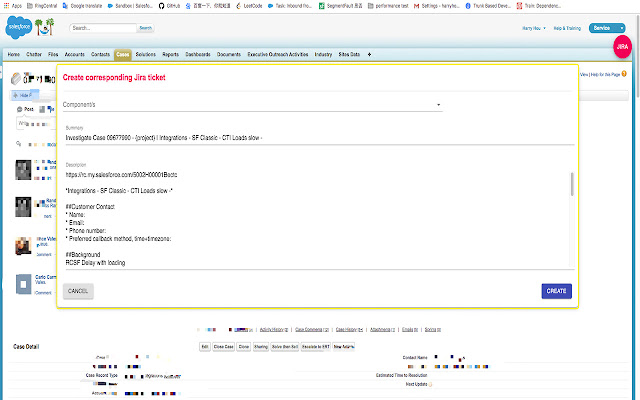This screenshot has width=640, height=400.
Task: Open the Solutions tab
Action: (x=146, y=54)
